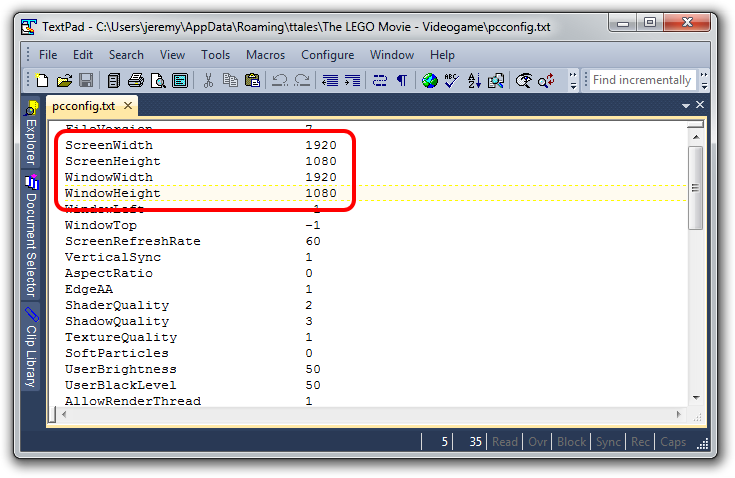Open the Clip Library side panel
This screenshot has width=735, height=478.
click(31, 348)
